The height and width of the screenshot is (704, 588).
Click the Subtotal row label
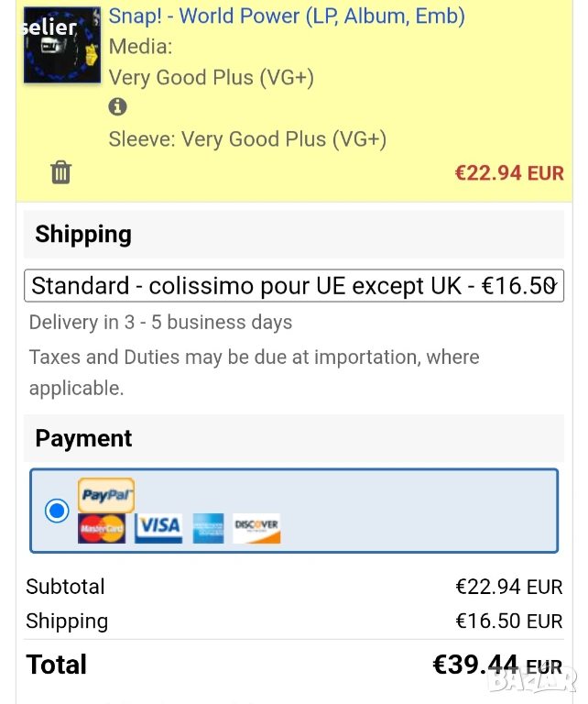pyautogui.click(x=65, y=587)
